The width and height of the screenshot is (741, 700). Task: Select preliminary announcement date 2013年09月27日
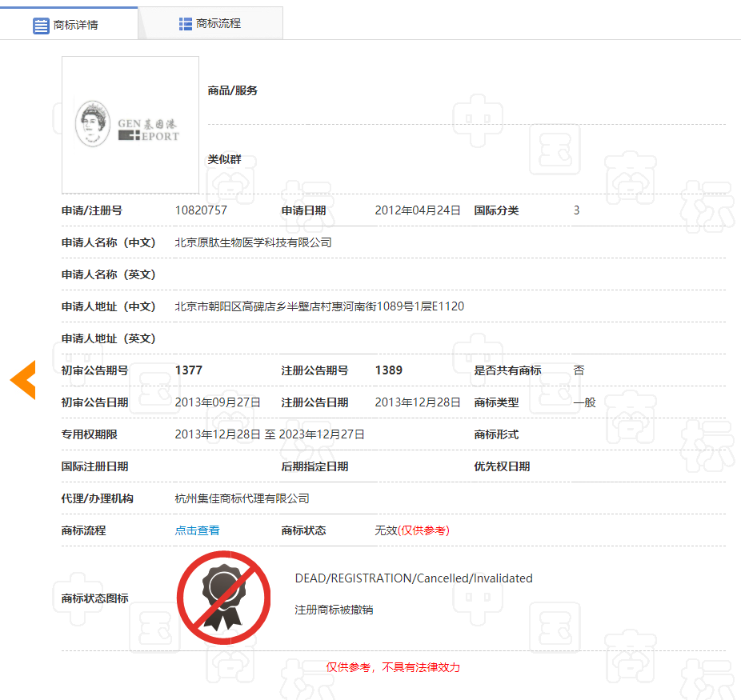click(218, 402)
